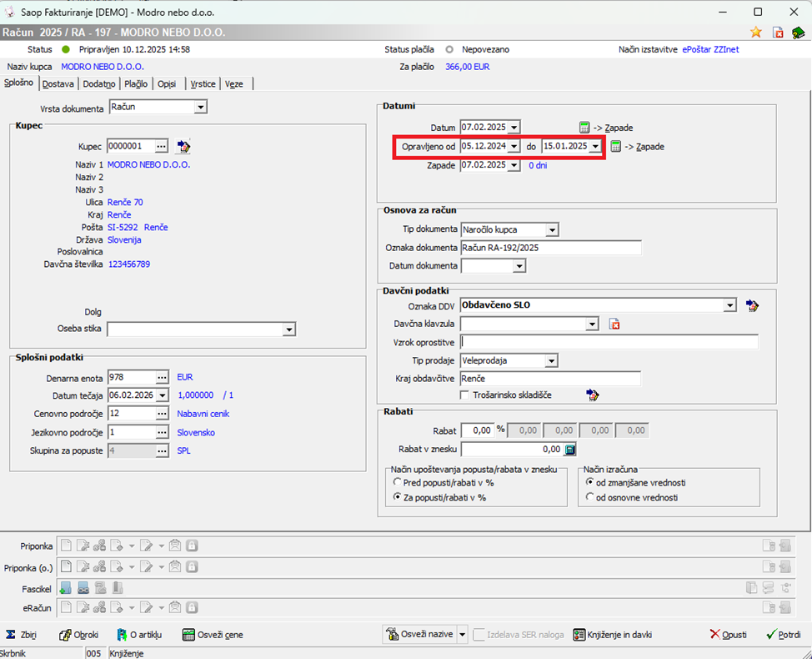Image resolution: width=812 pixels, height=659 pixels.
Task: Toggle Izdelava SER naloga checkbox
Action: [479, 635]
